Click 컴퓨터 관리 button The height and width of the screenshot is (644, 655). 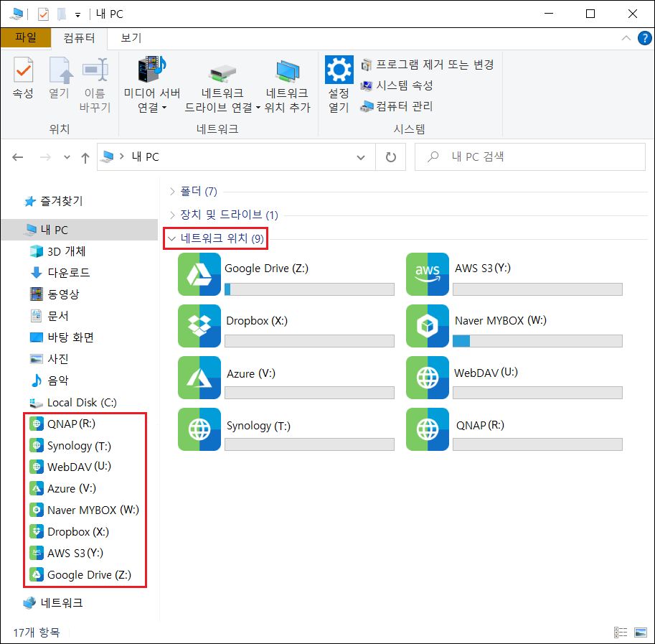coord(397,106)
